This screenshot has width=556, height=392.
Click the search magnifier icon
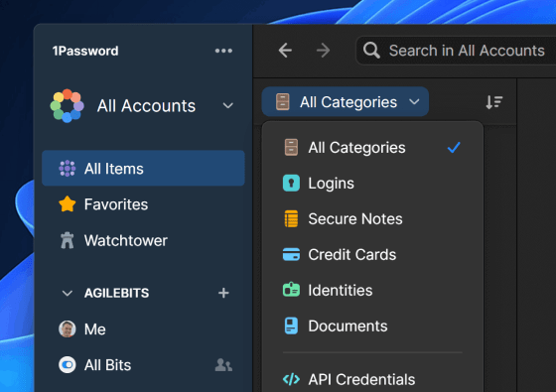pos(371,51)
